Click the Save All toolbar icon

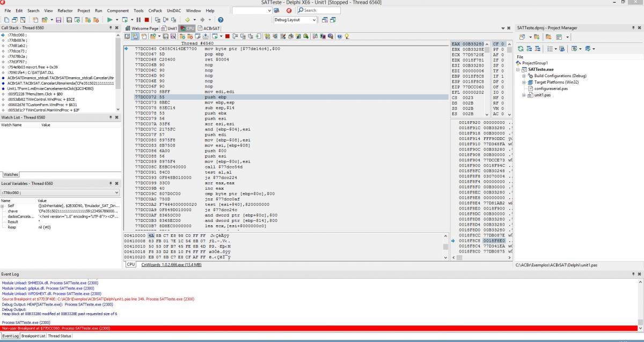69,19
